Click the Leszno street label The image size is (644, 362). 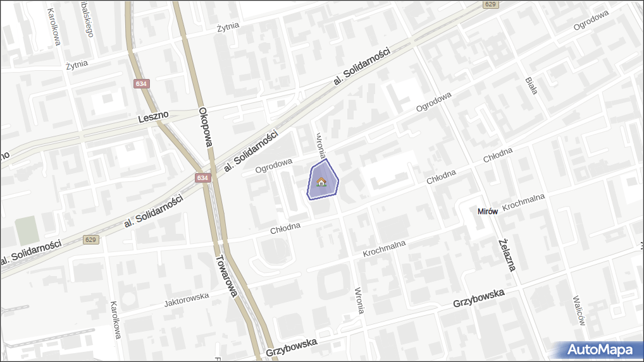click(x=153, y=117)
